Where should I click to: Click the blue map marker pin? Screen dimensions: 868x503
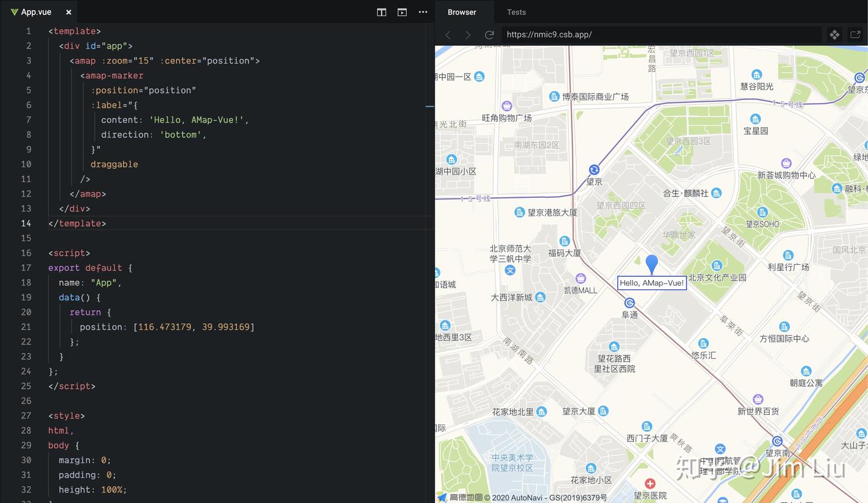[x=652, y=264]
